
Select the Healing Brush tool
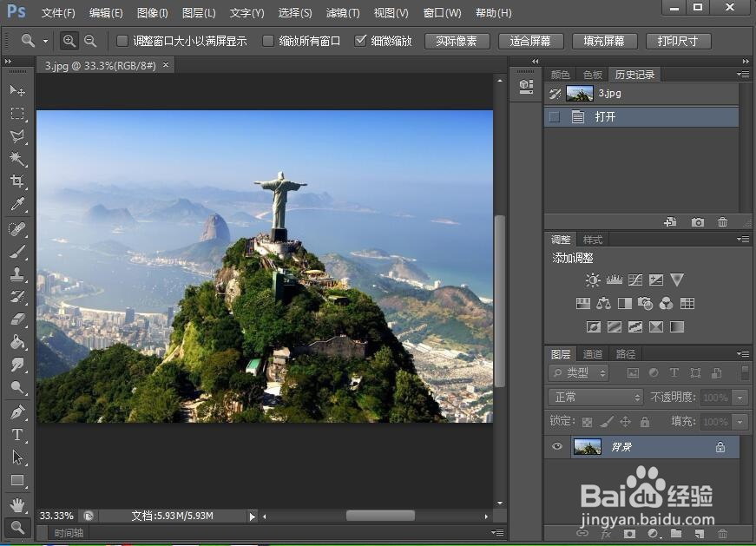[x=17, y=228]
